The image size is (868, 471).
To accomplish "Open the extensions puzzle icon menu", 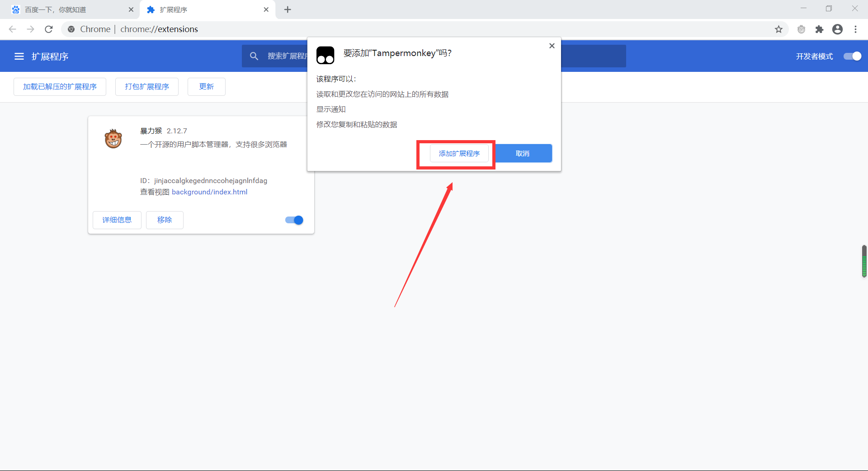I will pyautogui.click(x=819, y=29).
